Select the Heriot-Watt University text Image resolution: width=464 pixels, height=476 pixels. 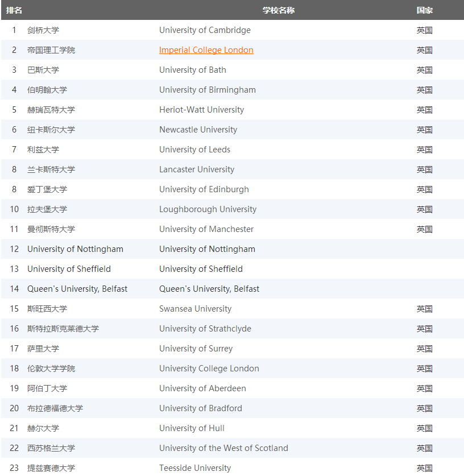201,110
